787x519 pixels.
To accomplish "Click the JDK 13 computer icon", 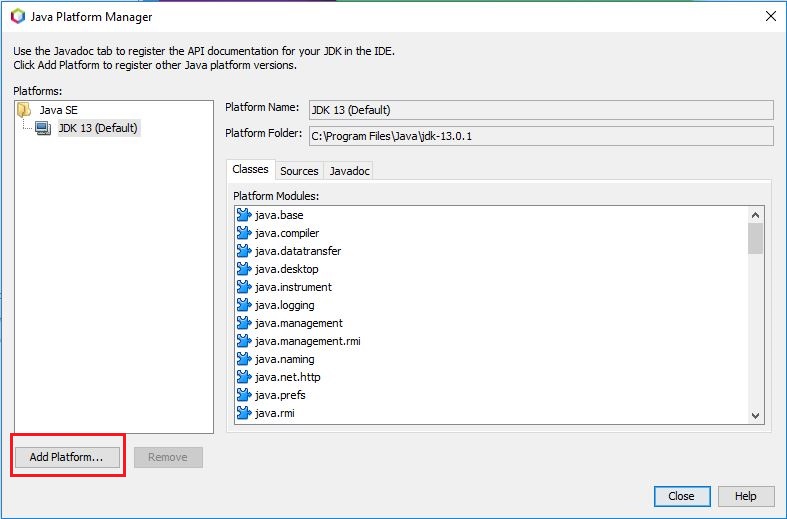I will [43, 128].
